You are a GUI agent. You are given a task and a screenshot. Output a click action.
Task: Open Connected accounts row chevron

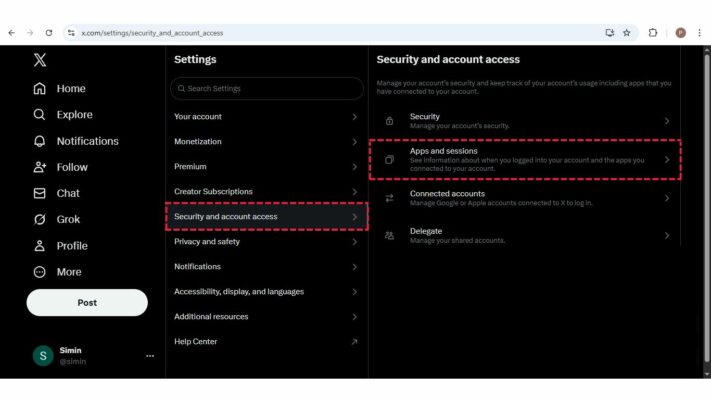pos(667,198)
